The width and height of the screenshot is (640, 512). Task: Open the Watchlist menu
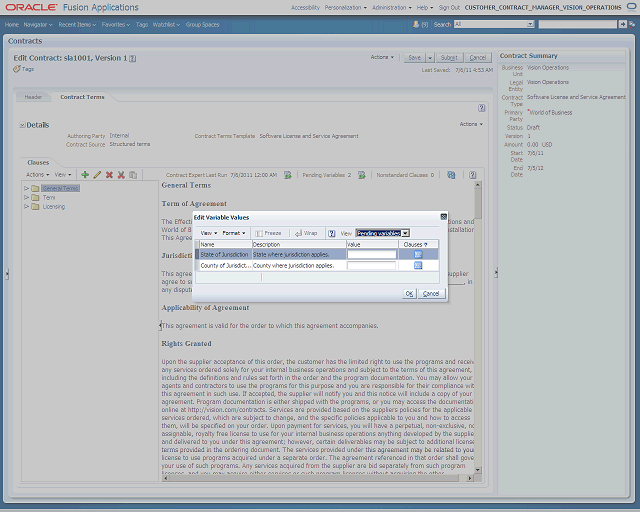(166, 24)
